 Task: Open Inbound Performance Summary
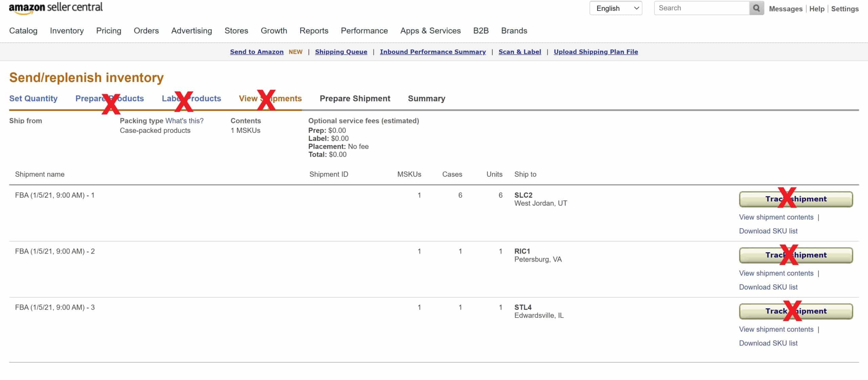tap(433, 52)
